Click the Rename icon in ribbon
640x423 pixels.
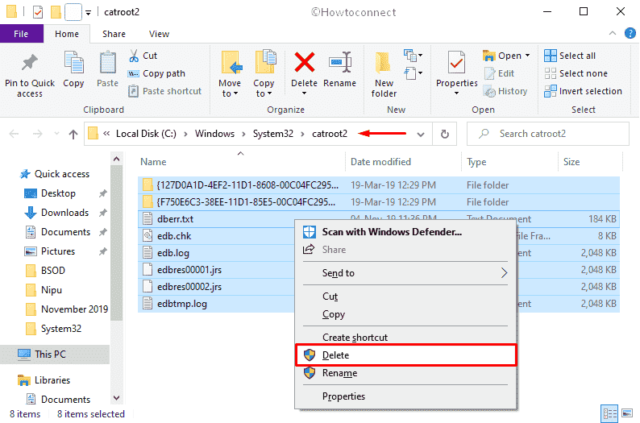click(x=340, y=62)
